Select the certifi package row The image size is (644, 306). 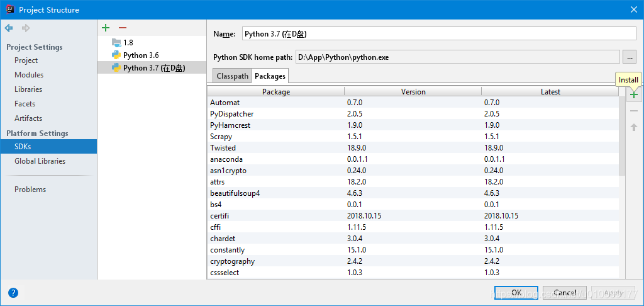point(413,216)
